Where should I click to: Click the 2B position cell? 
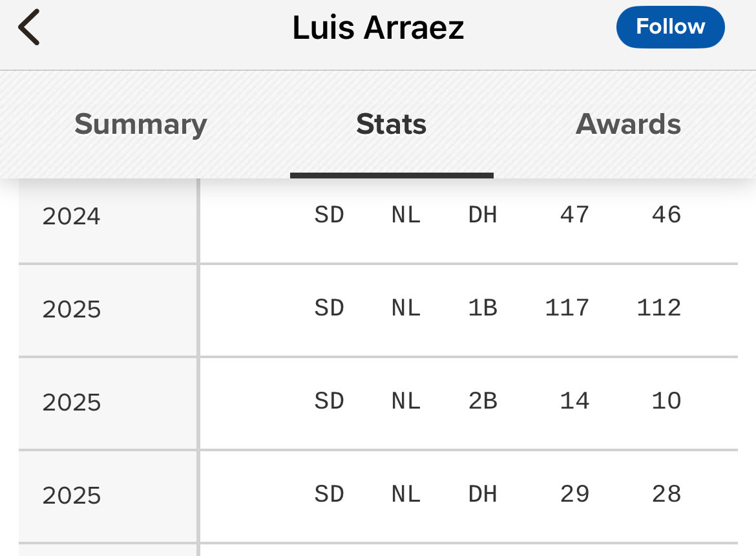click(x=483, y=401)
